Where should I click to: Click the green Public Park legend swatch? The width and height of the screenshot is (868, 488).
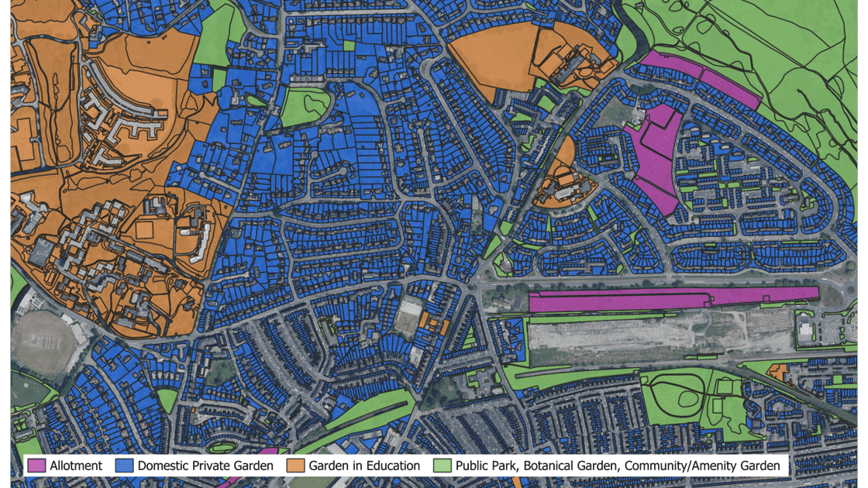click(x=442, y=466)
